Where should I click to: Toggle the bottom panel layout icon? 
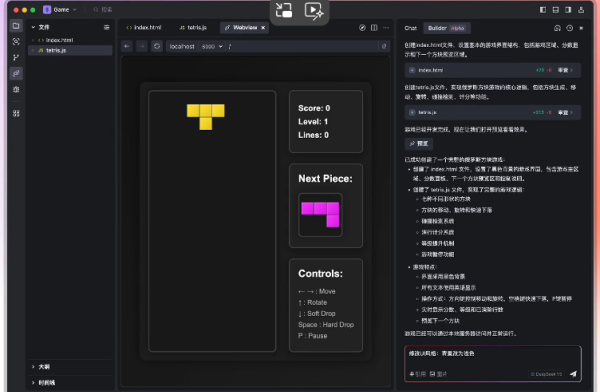point(556,10)
